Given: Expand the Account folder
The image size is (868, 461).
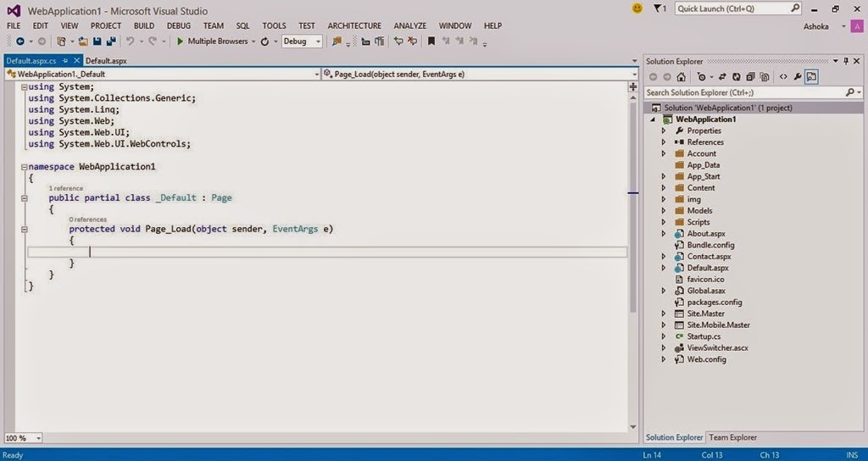Looking at the screenshot, I should pos(664,153).
